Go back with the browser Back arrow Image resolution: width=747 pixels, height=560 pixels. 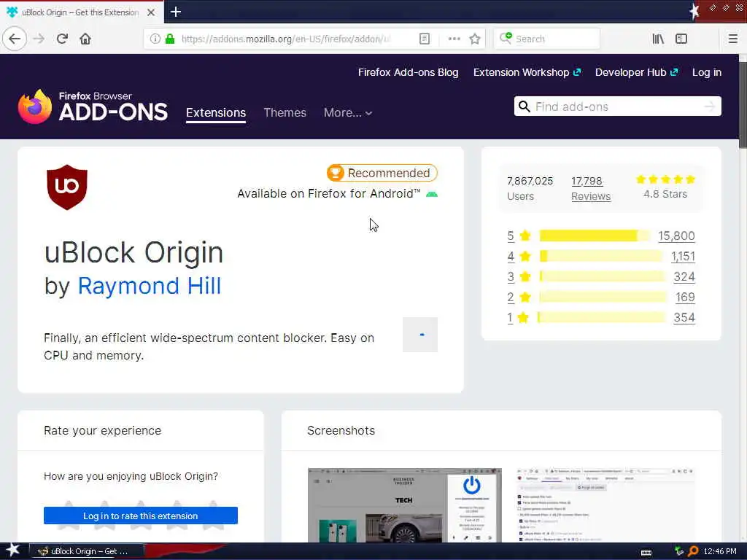[15, 39]
